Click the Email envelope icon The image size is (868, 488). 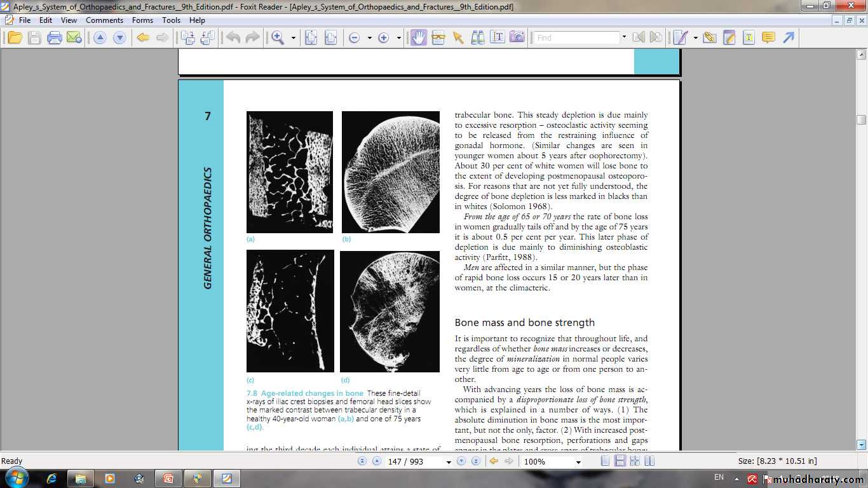click(x=74, y=38)
